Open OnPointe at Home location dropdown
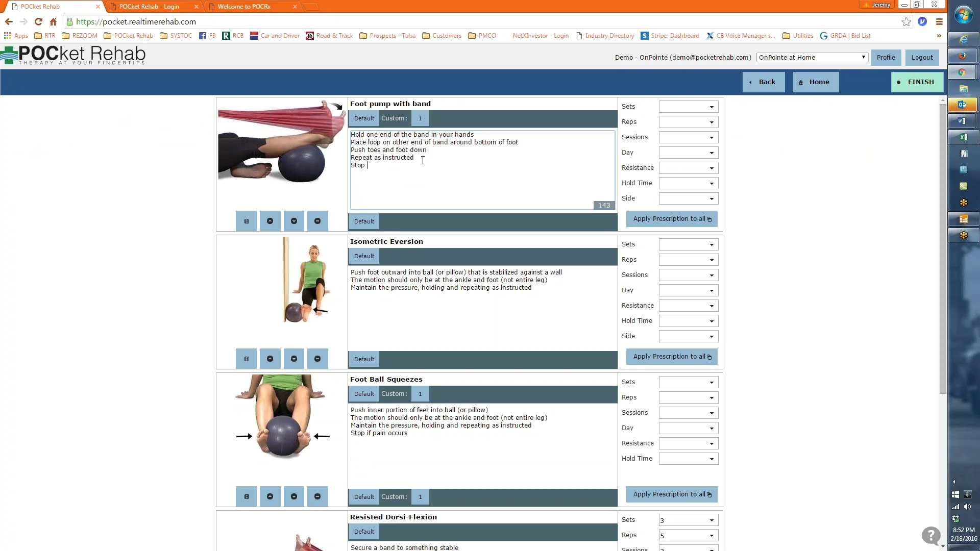 [x=812, y=57]
